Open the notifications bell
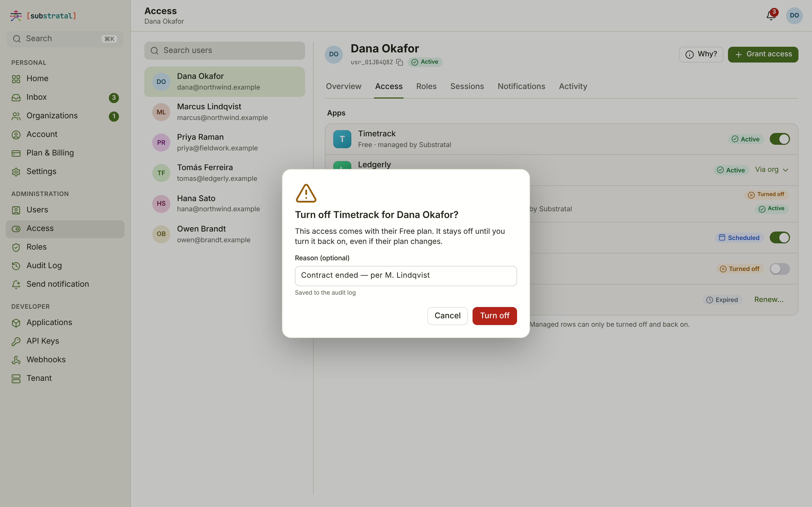The width and height of the screenshot is (812, 507). pyautogui.click(x=771, y=15)
